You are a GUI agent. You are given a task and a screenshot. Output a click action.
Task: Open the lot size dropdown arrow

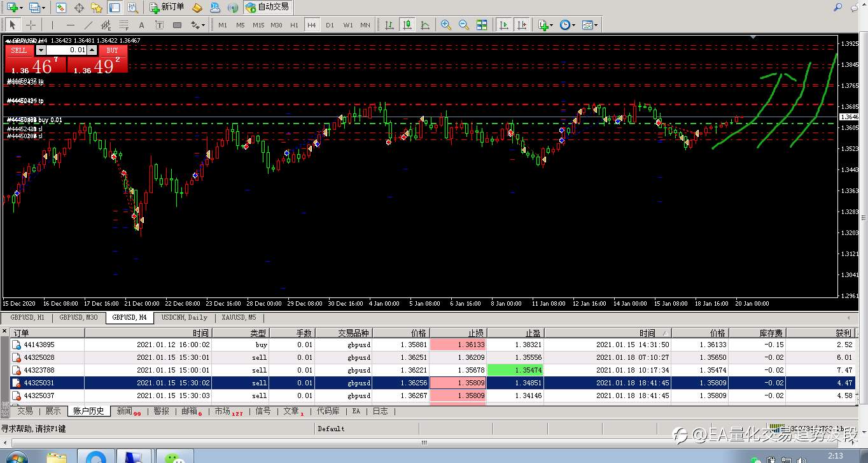point(41,50)
